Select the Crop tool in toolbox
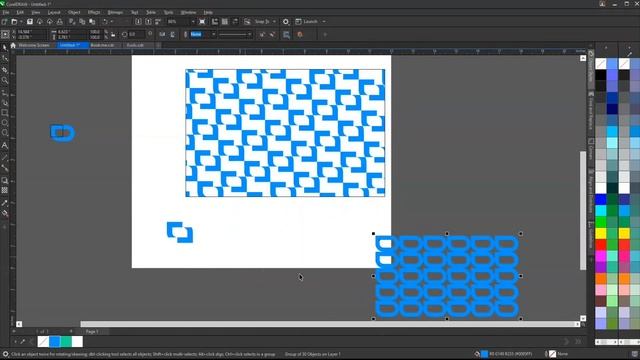640x360 pixels. click(x=4, y=70)
